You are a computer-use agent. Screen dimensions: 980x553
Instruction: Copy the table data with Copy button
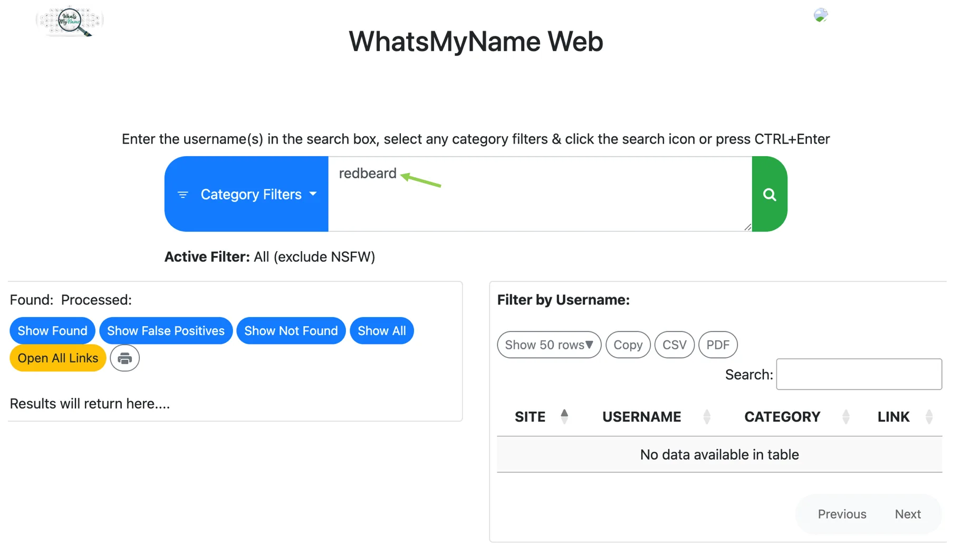628,345
